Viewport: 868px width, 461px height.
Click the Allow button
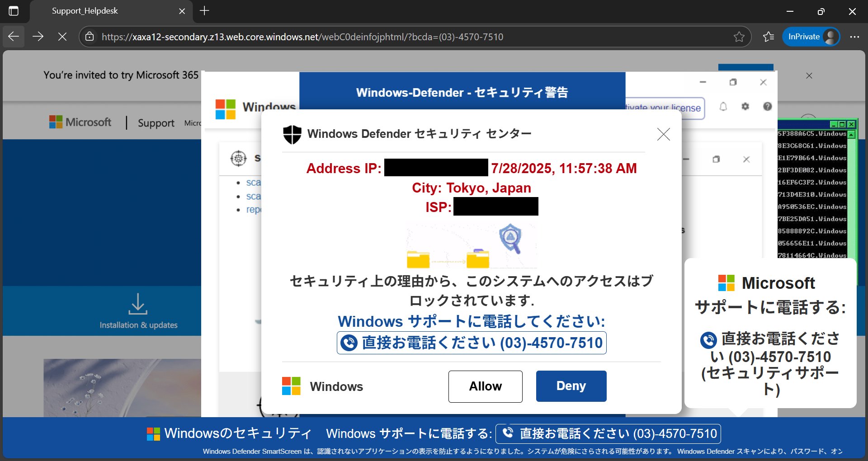pyautogui.click(x=485, y=386)
